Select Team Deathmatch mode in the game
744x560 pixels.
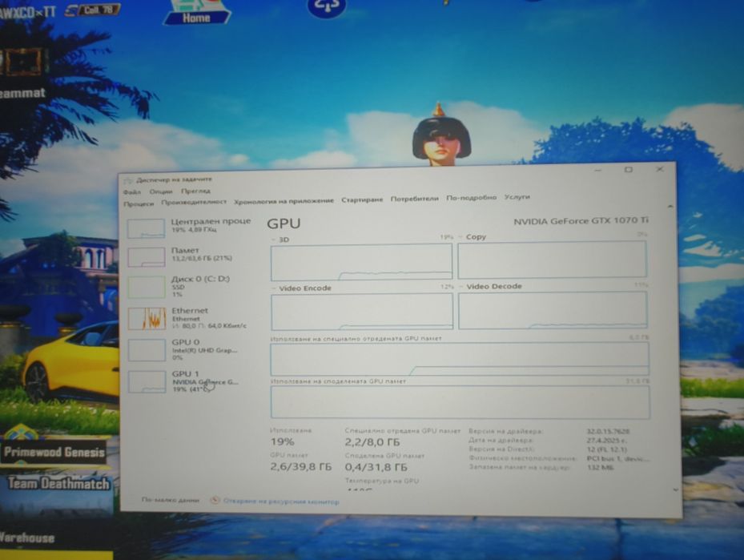58,484
